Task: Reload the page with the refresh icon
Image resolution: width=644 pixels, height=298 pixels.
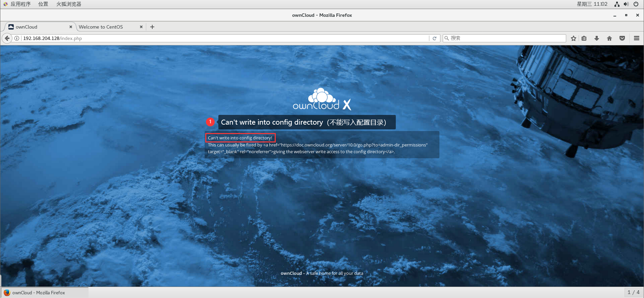Action: coord(434,38)
